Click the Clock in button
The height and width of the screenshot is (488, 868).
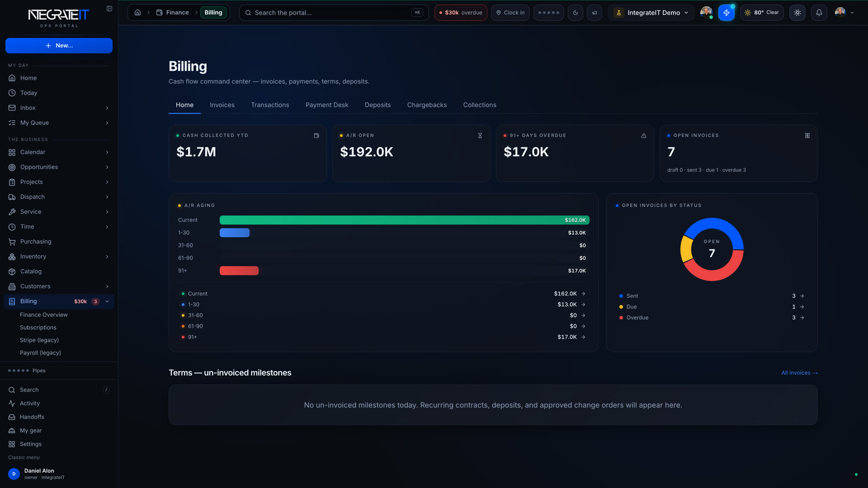pyautogui.click(x=510, y=12)
